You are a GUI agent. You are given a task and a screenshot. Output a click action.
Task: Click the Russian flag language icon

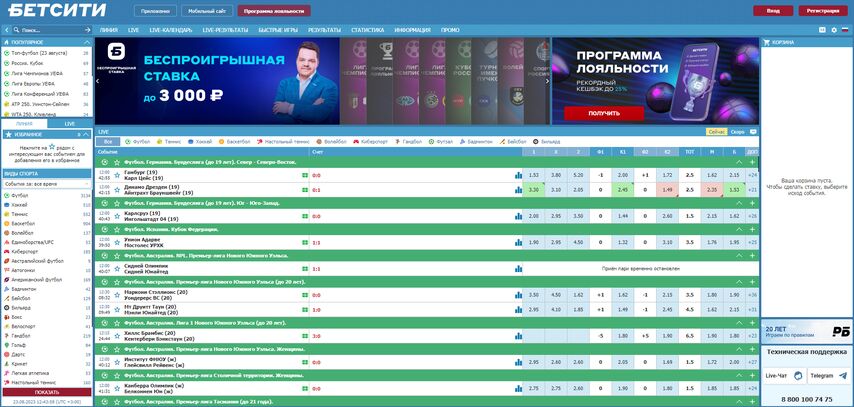(845, 30)
